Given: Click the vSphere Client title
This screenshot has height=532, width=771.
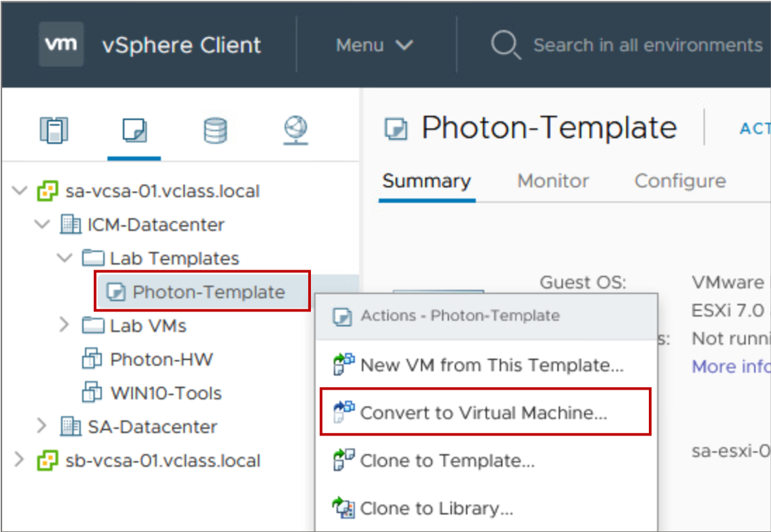Looking at the screenshot, I should [181, 45].
